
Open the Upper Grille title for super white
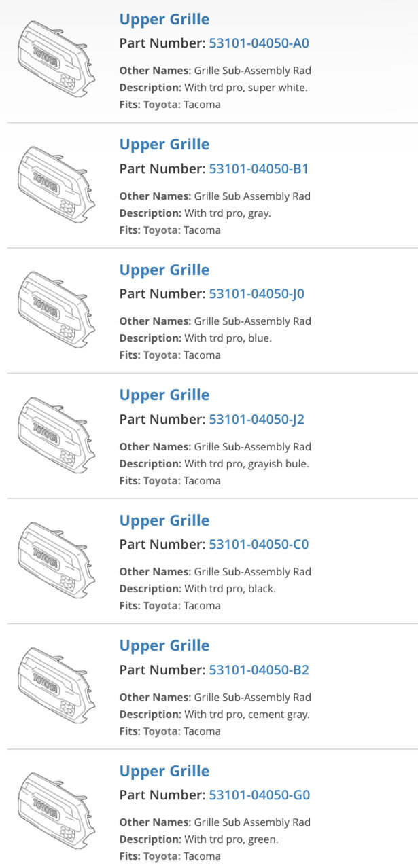click(x=164, y=20)
